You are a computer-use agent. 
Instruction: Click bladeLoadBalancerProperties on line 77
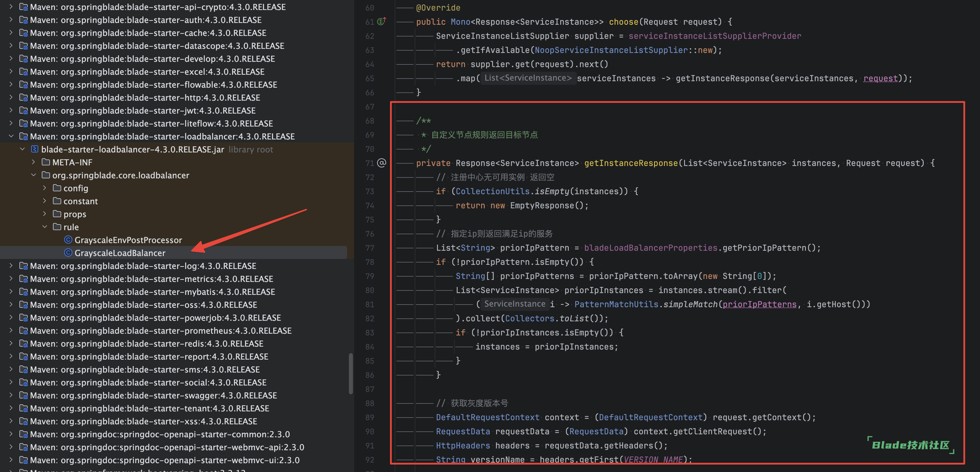651,248
